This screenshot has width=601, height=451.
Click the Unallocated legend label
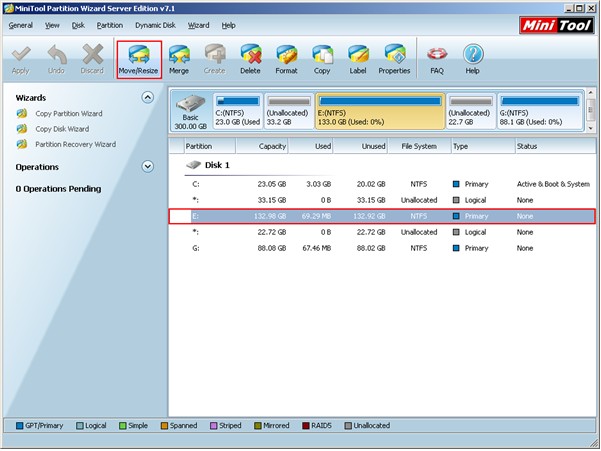click(371, 426)
